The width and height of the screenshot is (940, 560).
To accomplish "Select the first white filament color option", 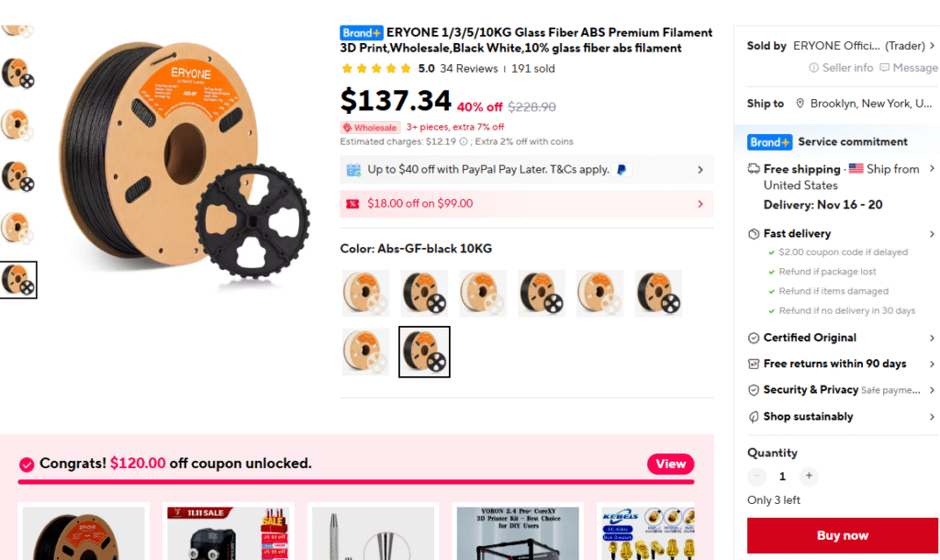I will [365, 293].
